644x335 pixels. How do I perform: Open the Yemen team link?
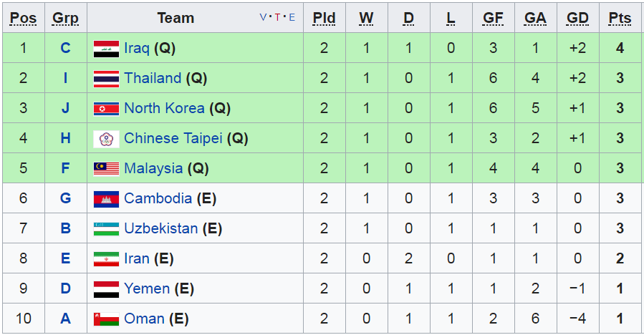pyautogui.click(x=147, y=288)
